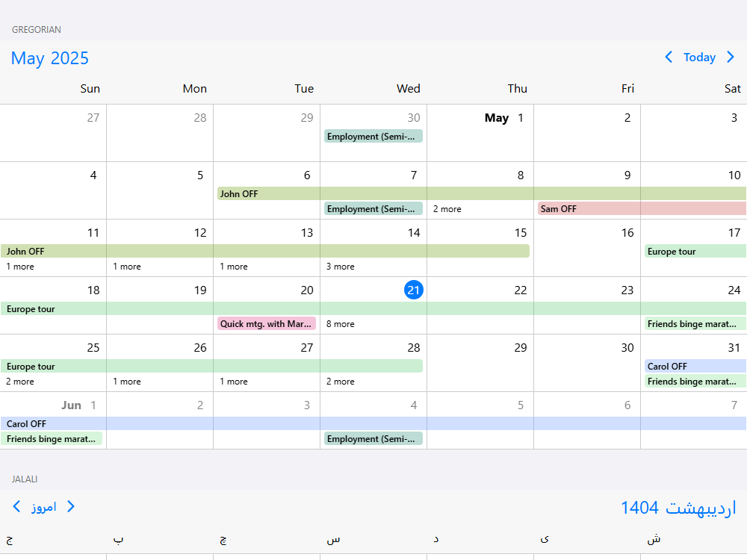This screenshot has height=560, width=747.
Task: Open Europe tour event on May 25 week
Action: coord(211,366)
